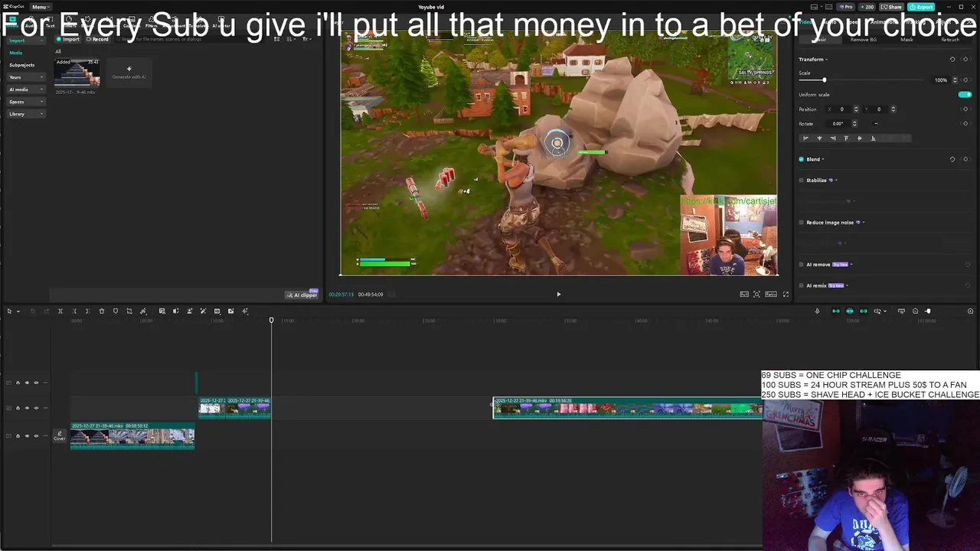
Task: Add a Scale keyframe
Action: (967, 80)
